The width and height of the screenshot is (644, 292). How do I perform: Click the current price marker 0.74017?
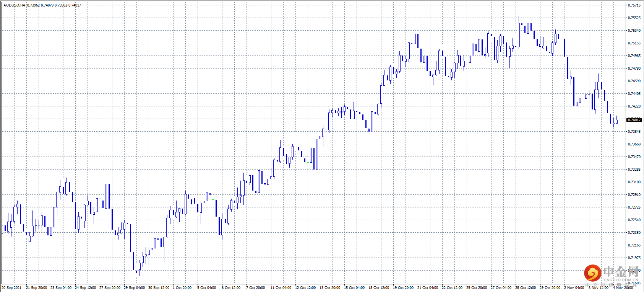pos(634,120)
